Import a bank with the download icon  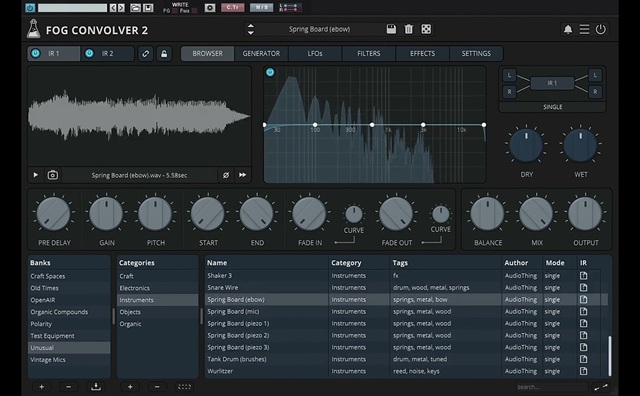click(96, 387)
